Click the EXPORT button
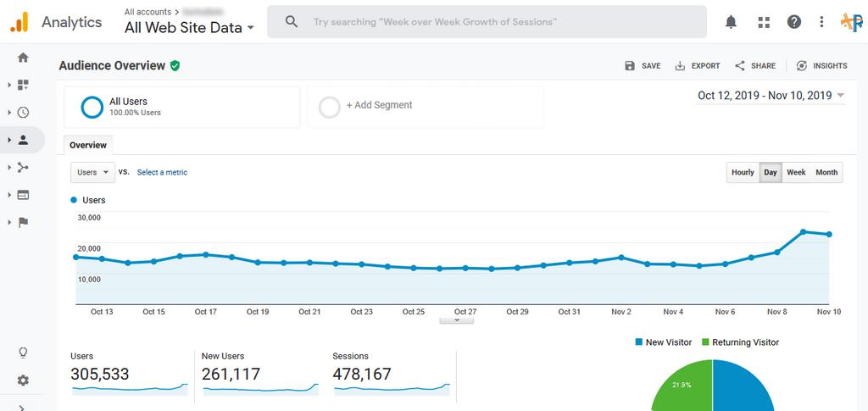868x411 pixels. coord(698,66)
